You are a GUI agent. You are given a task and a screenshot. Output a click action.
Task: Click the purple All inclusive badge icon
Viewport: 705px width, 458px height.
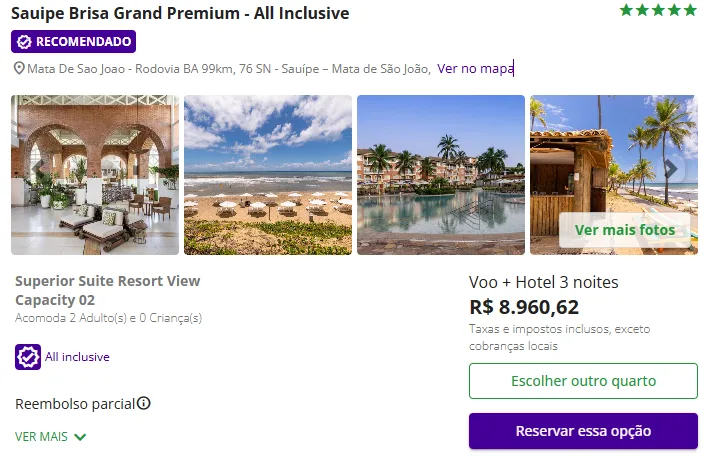coord(27,357)
